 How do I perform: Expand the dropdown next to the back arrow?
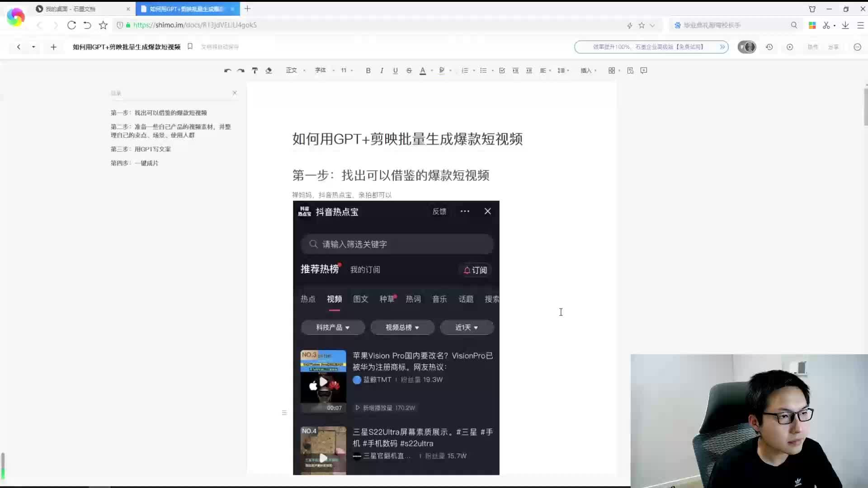coord(33,47)
